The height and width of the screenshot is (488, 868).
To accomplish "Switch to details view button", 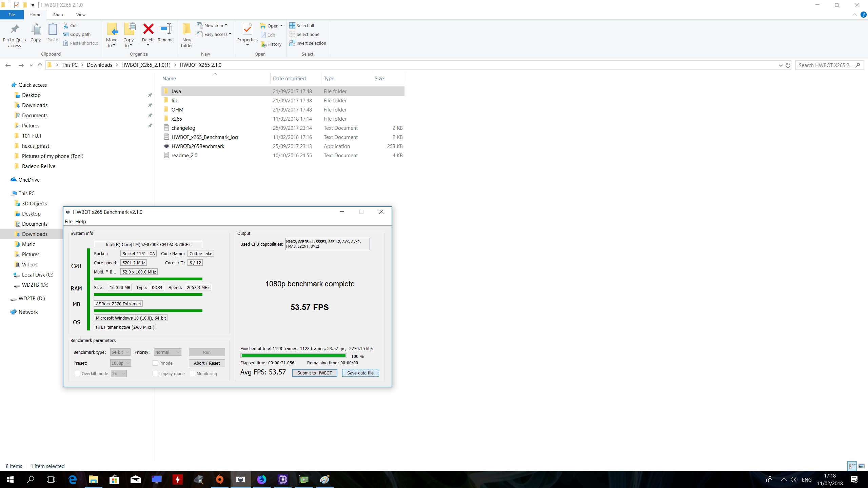I will (x=852, y=466).
